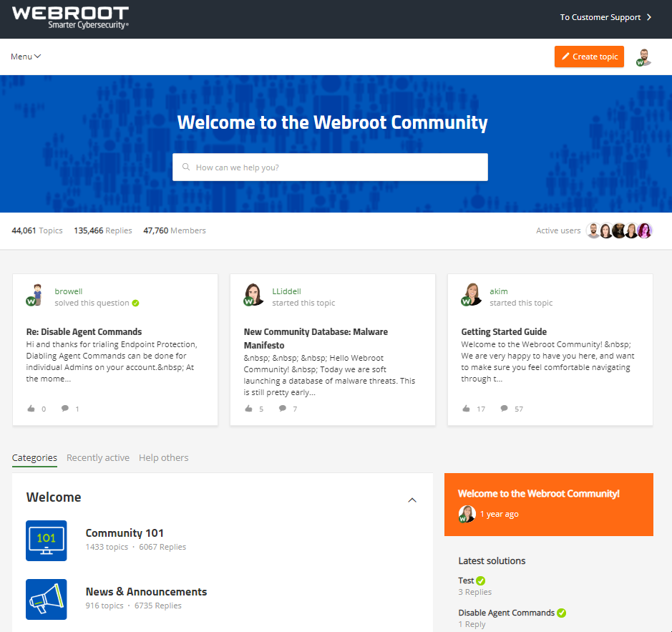This screenshot has width=672, height=632.
Task: Open the Menu dropdown
Action: point(26,57)
